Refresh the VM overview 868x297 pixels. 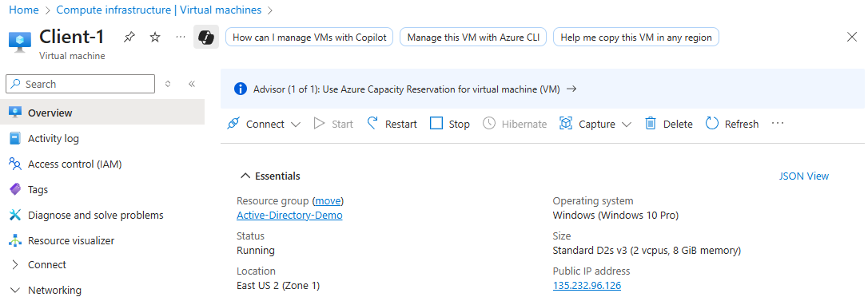[732, 124]
